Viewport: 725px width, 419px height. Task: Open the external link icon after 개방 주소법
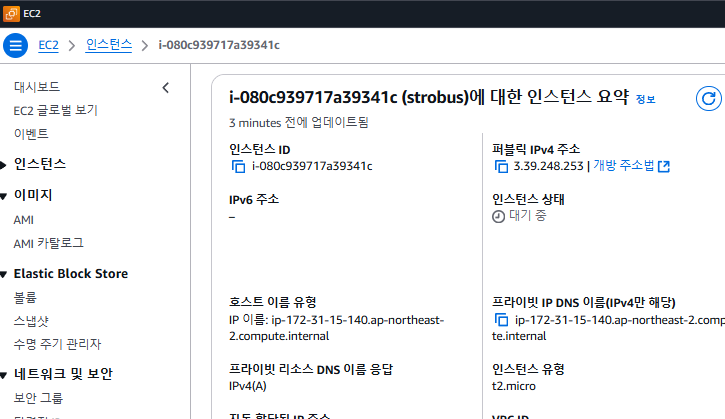point(664,166)
